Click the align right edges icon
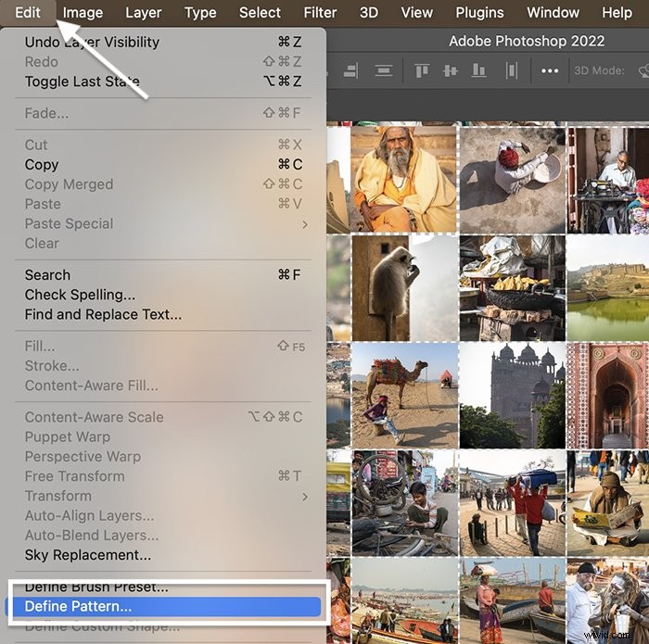 [350, 71]
